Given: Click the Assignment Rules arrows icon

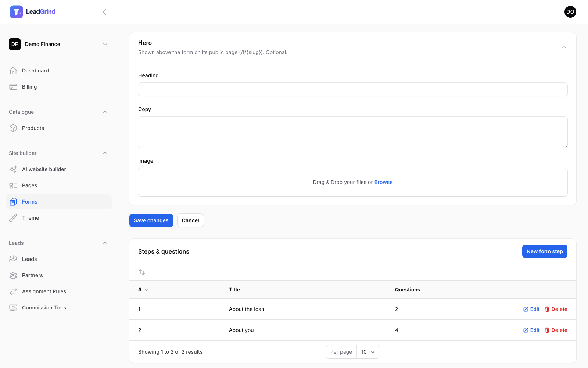Looking at the screenshot, I should tap(13, 291).
